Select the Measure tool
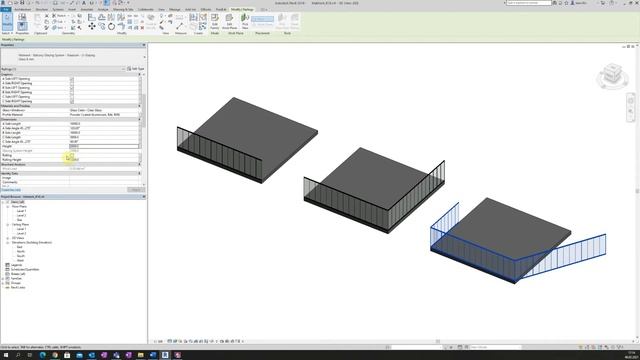The width and height of the screenshot is (640, 360). coord(180,26)
